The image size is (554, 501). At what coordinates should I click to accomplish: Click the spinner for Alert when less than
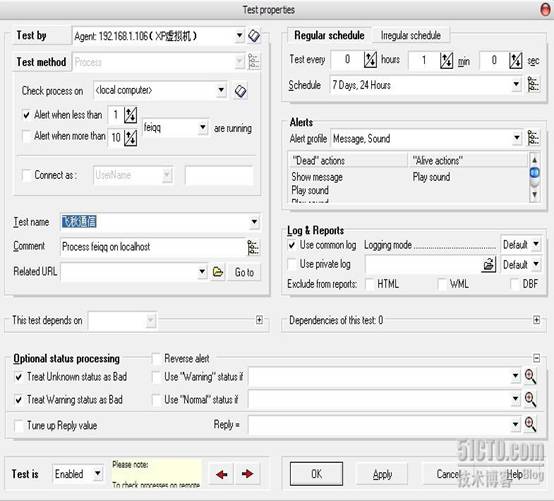(x=130, y=115)
